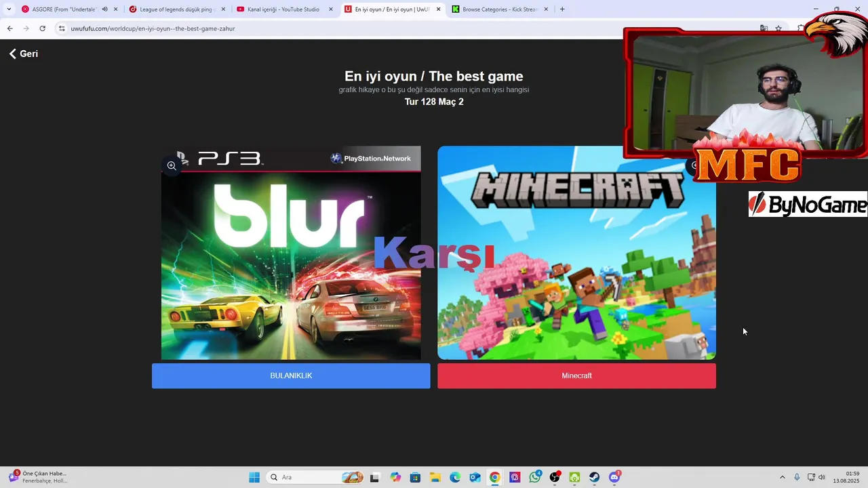868x488 pixels.
Task: Close the En iyi oyun UwUfufu tab
Action: point(438,9)
